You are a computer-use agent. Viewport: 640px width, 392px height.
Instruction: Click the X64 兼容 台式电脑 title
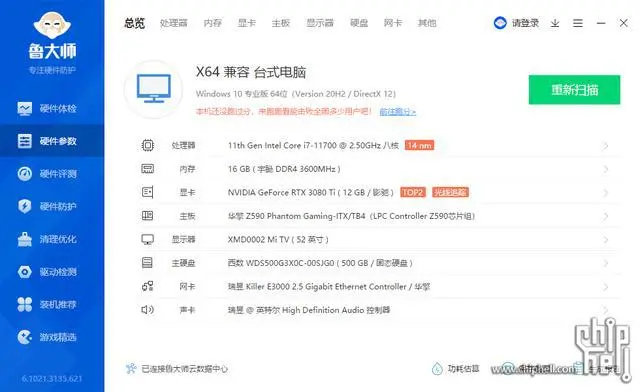(x=251, y=72)
